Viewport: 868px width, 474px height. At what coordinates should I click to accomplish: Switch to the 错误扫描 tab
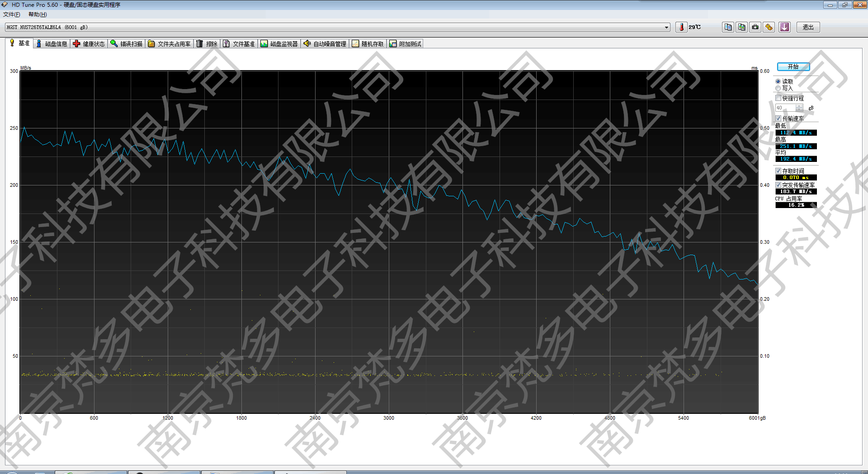pos(127,44)
